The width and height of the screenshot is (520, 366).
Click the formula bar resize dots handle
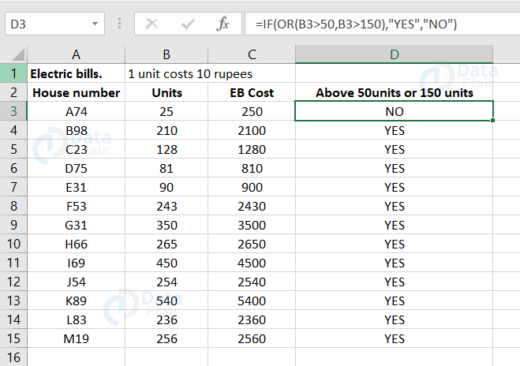(119, 24)
